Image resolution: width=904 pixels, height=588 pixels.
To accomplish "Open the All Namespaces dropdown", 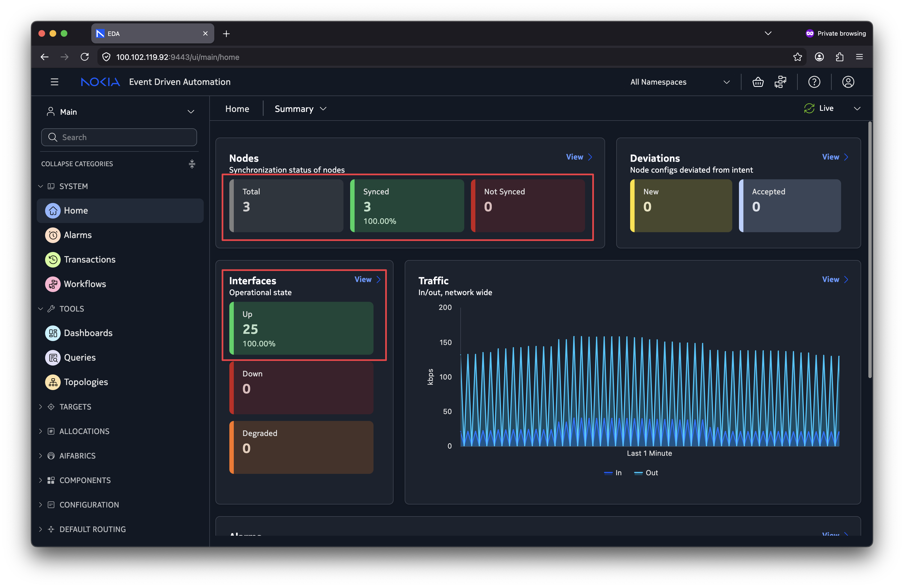I will point(679,82).
